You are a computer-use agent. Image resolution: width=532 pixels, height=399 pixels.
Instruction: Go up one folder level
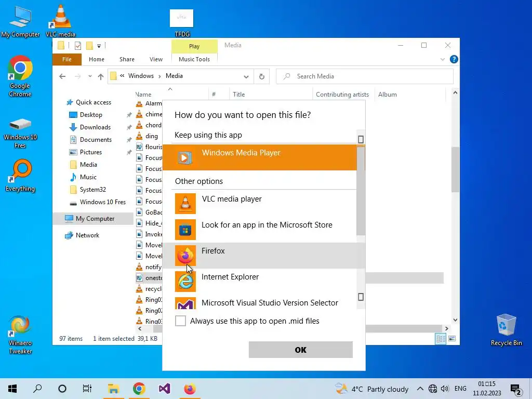(x=100, y=77)
